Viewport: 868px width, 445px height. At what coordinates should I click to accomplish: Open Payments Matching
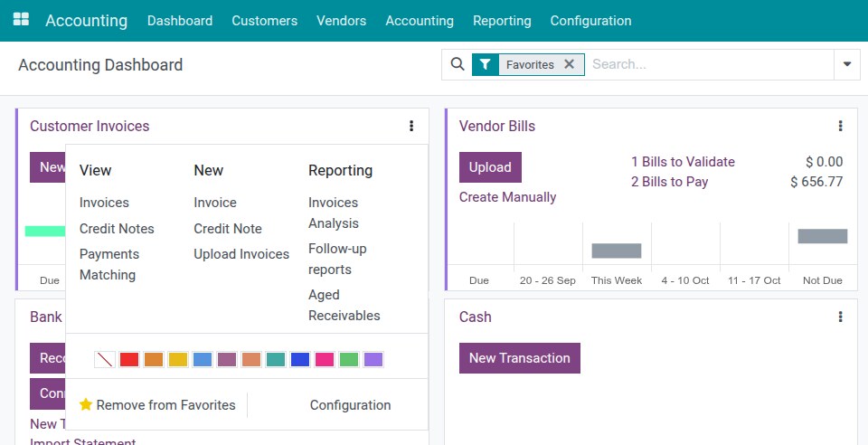(x=109, y=265)
